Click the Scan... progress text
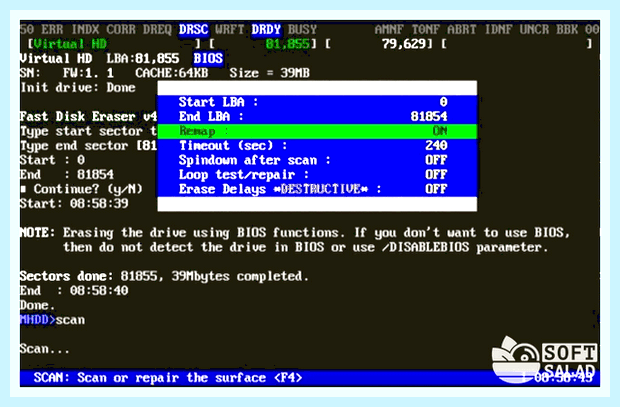Screen dimensions: 620x407 (x=45, y=349)
